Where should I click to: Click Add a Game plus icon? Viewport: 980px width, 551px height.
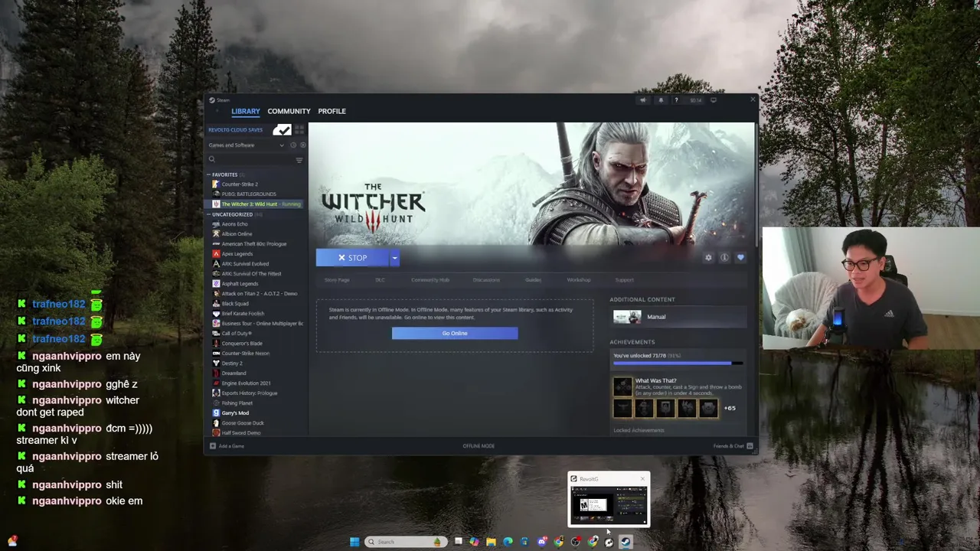click(213, 445)
